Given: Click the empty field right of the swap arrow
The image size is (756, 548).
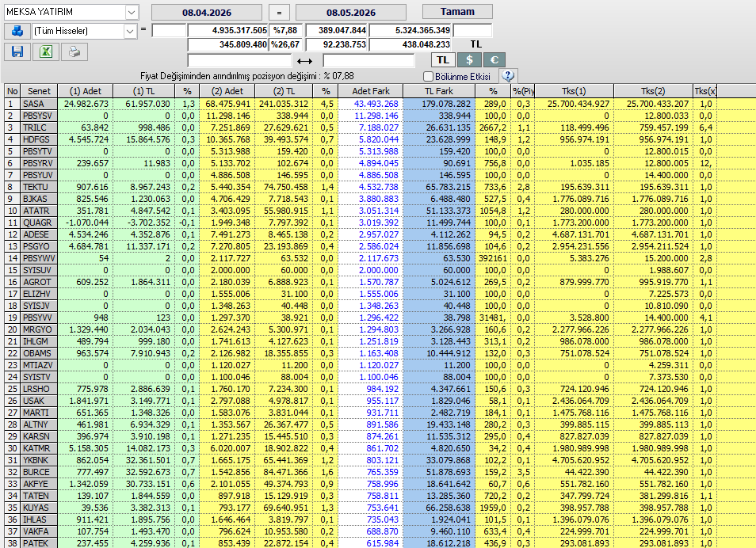Looking at the screenshot, I should point(368,61).
